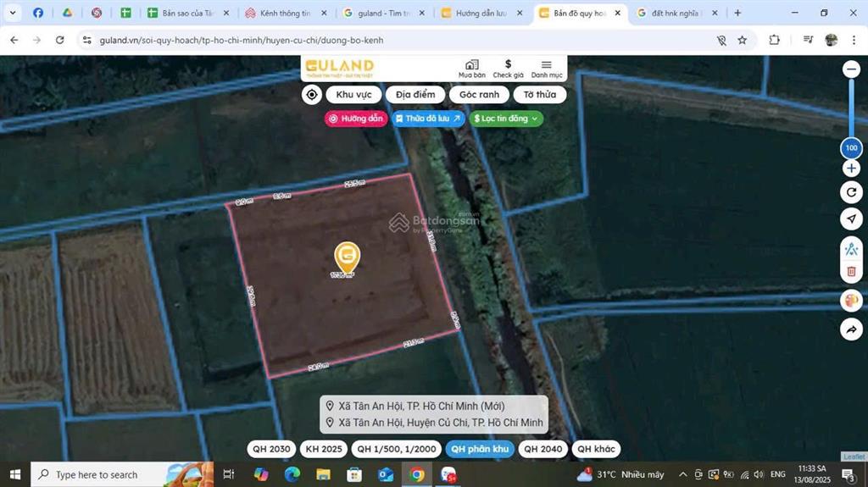Enable the QH 2040 planning layer

pyautogui.click(x=542, y=449)
